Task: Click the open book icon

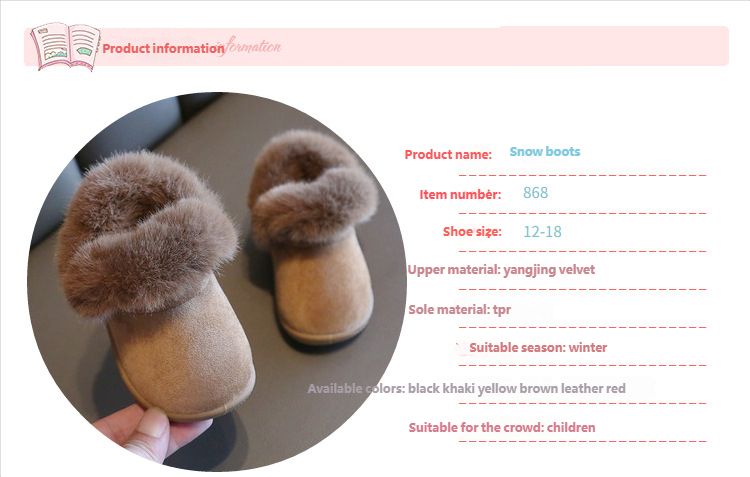Action: click(66, 46)
